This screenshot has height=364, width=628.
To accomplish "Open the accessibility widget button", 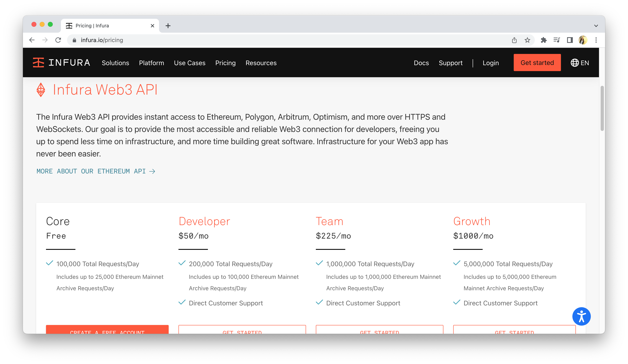I will pos(581,316).
